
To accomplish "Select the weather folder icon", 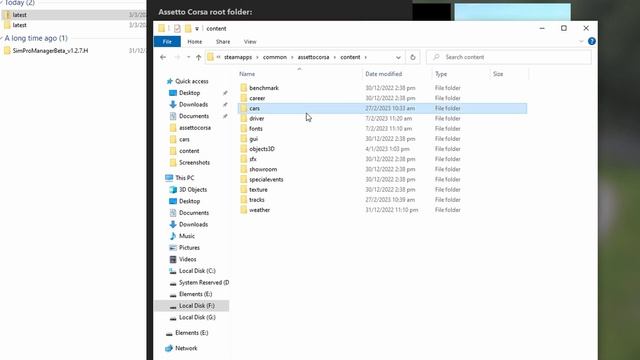I will tap(244, 210).
